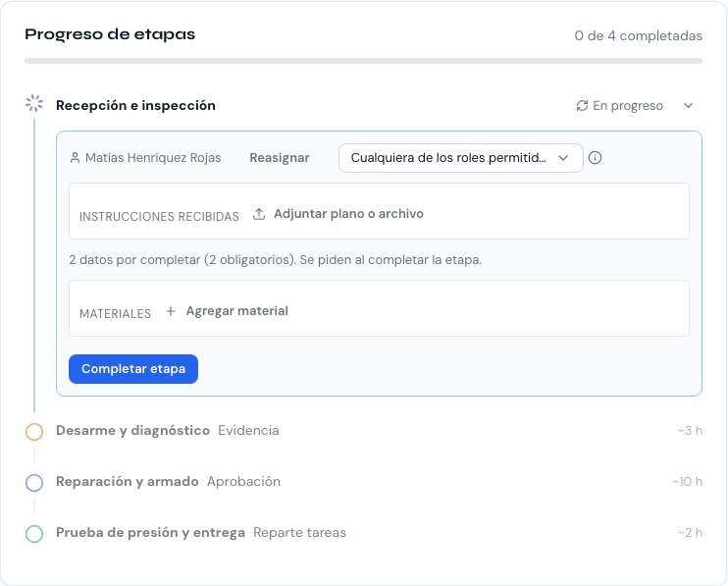This screenshot has height=586, width=728.
Task: Click the Reasignar button
Action: (x=280, y=158)
